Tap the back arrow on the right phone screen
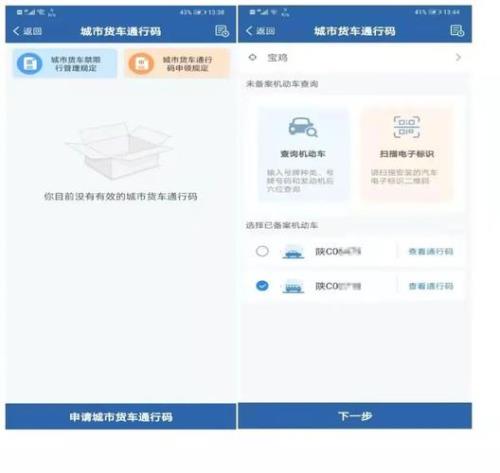This screenshot has width=500, height=473. (x=249, y=31)
